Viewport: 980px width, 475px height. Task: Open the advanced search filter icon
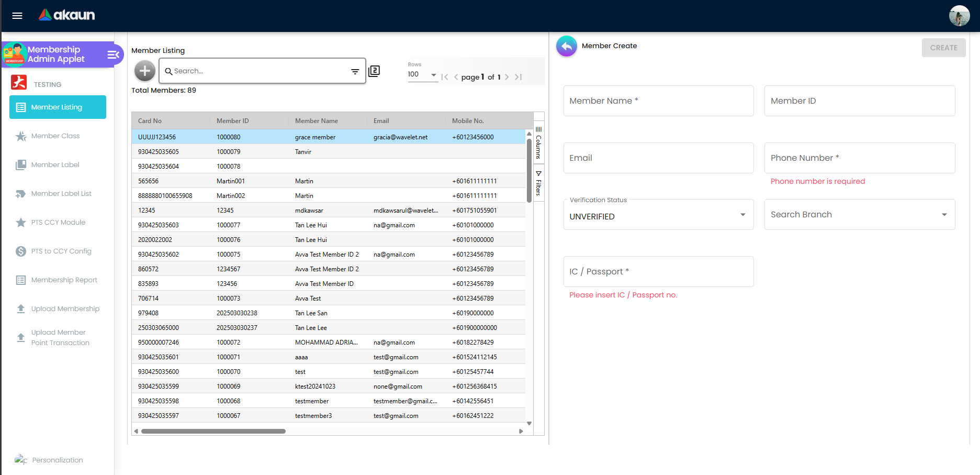[x=355, y=71]
